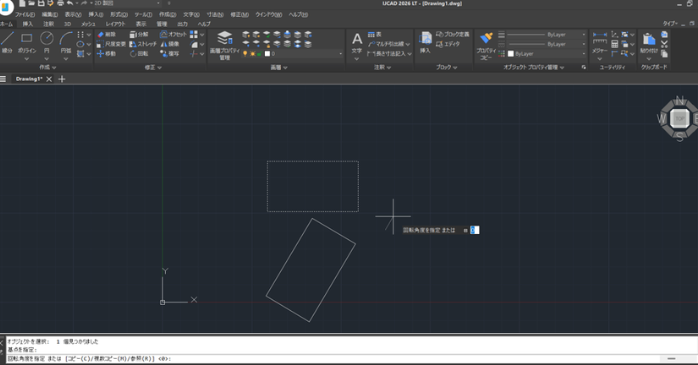Click the Insert block (挿入) icon
Viewport: 698px width, 365px height.
(425, 42)
